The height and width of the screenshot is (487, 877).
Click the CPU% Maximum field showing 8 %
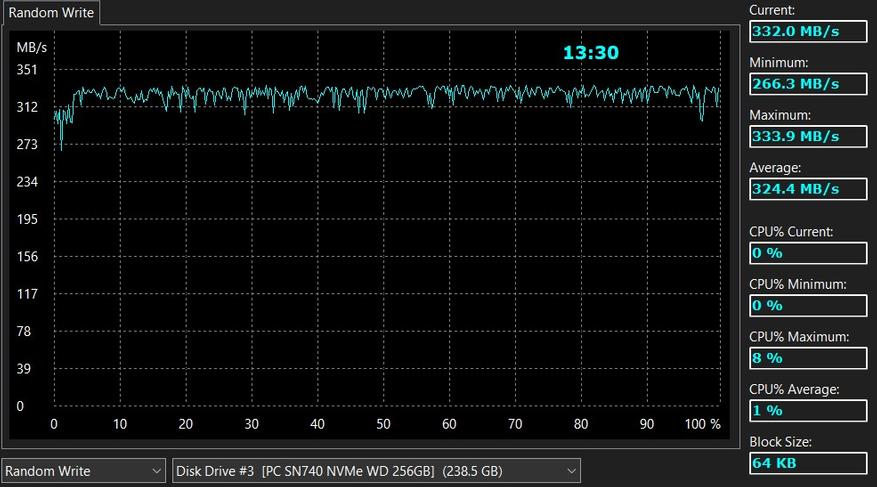808,358
